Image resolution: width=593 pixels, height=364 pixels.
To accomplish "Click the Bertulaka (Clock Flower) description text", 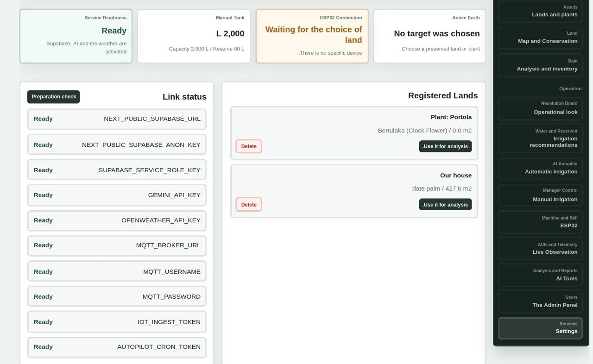I will tap(425, 131).
